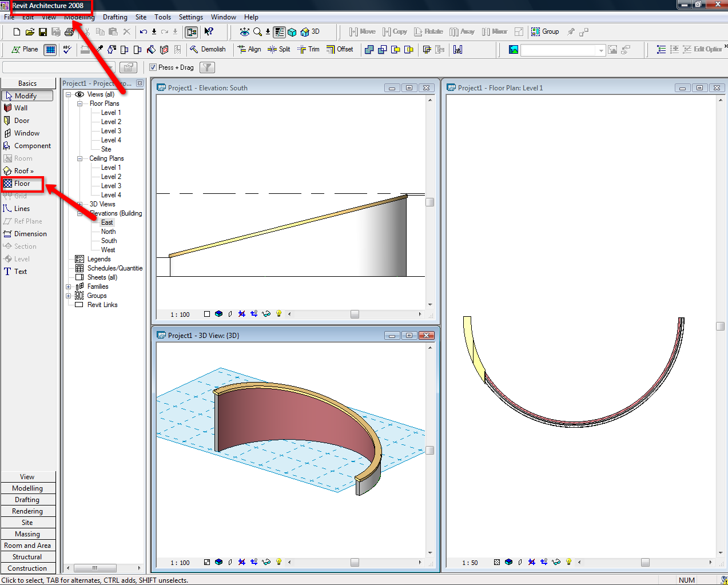Click the Floor button in Basics panel
The width and height of the screenshot is (728, 585).
22,184
